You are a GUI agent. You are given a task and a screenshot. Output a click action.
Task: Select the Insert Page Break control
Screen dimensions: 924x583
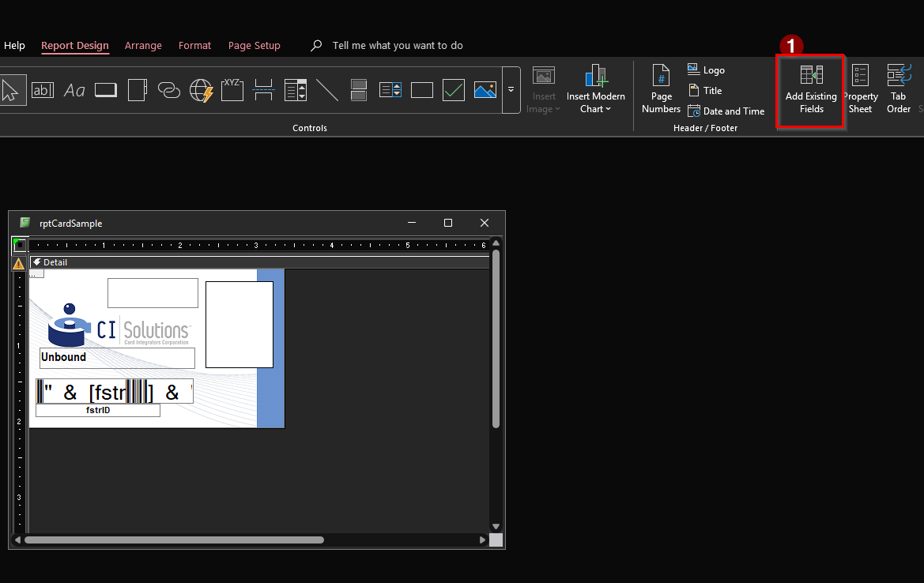264,90
